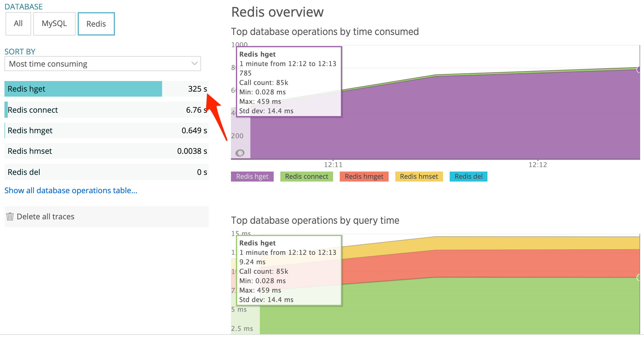This screenshot has width=644, height=337.
Task: Click the DATABASE section label
Action: 24,7
